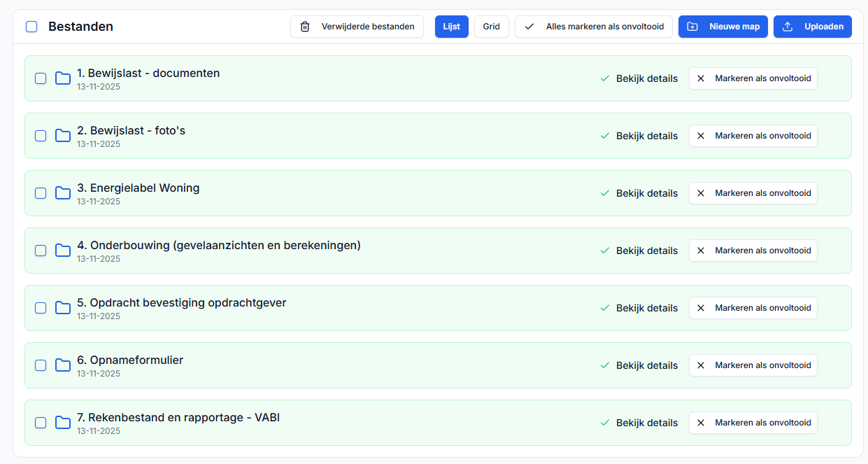Click the upload arrow icon on Uploaden
The image size is (868, 464).
pyautogui.click(x=788, y=27)
